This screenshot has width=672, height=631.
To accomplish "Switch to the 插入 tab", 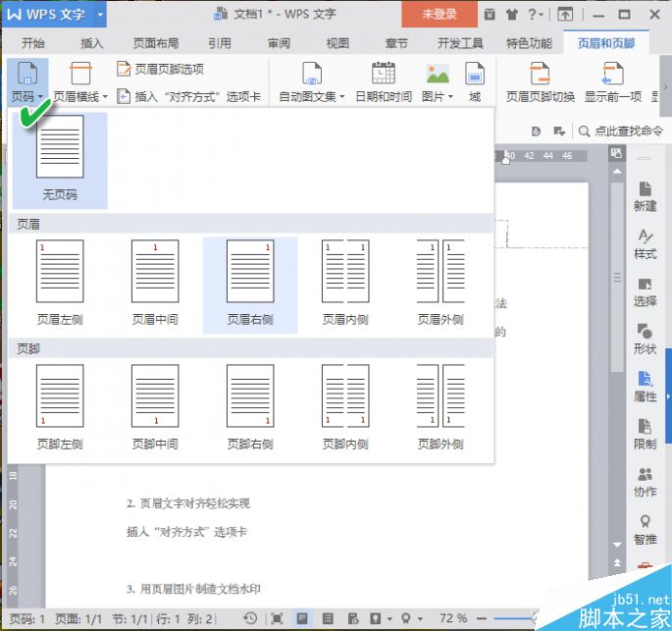I will [x=91, y=43].
